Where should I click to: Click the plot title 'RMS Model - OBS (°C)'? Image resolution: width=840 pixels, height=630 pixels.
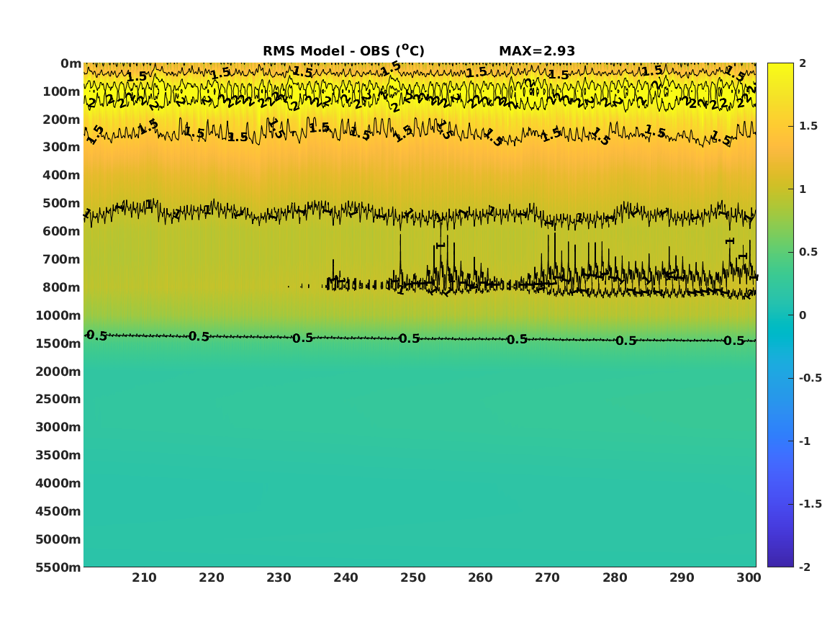tap(343, 51)
